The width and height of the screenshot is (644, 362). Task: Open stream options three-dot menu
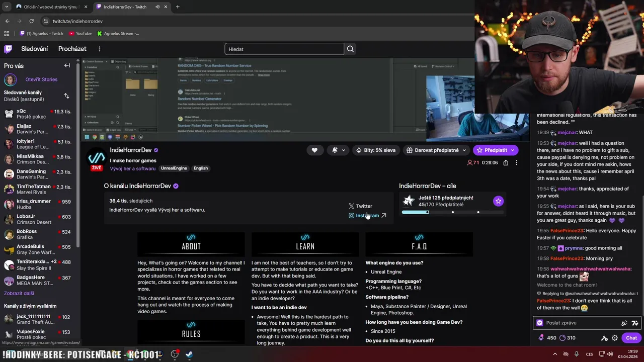(516, 162)
